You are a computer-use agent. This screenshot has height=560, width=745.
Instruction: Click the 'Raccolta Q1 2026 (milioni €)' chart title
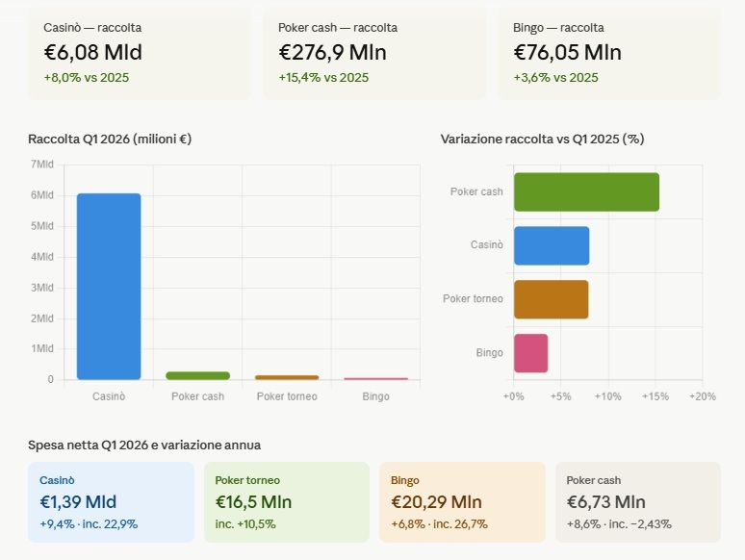click(110, 139)
